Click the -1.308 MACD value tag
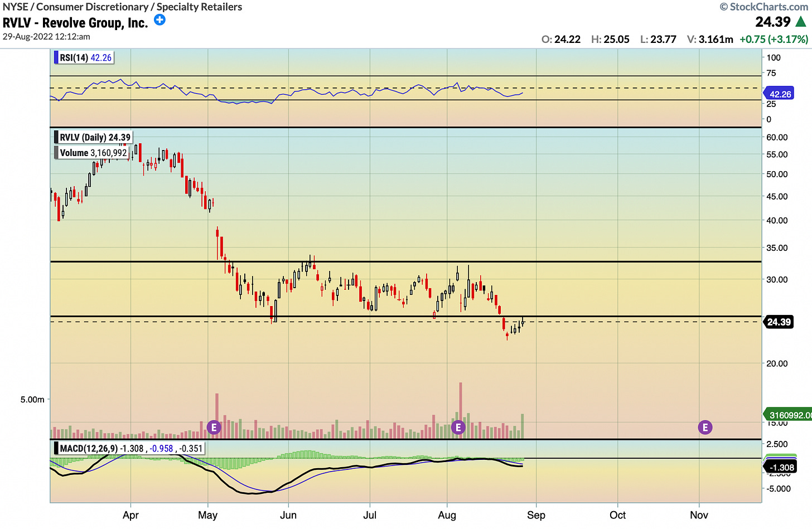 [x=780, y=467]
